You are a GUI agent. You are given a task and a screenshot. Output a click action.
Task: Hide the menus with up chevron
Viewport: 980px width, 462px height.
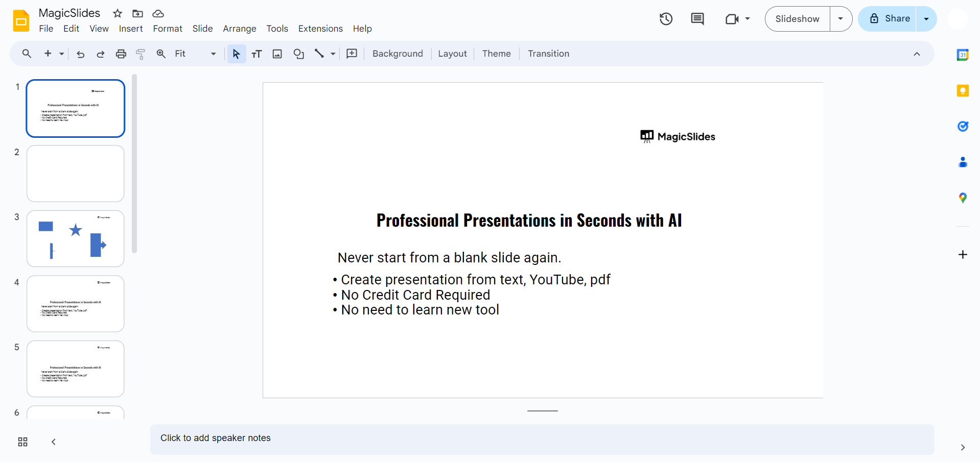(x=917, y=54)
